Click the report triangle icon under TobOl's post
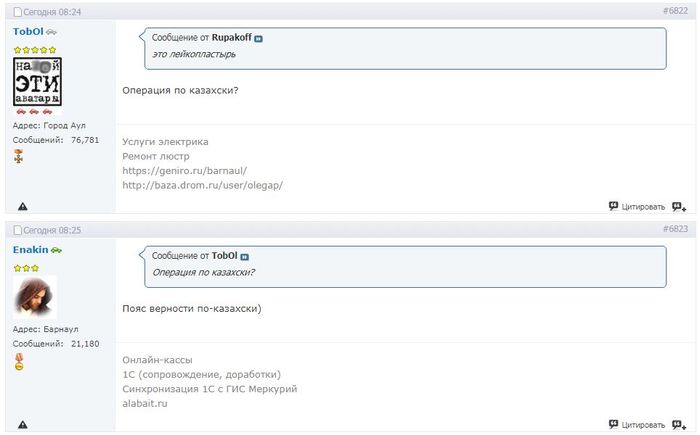 pos(22,207)
